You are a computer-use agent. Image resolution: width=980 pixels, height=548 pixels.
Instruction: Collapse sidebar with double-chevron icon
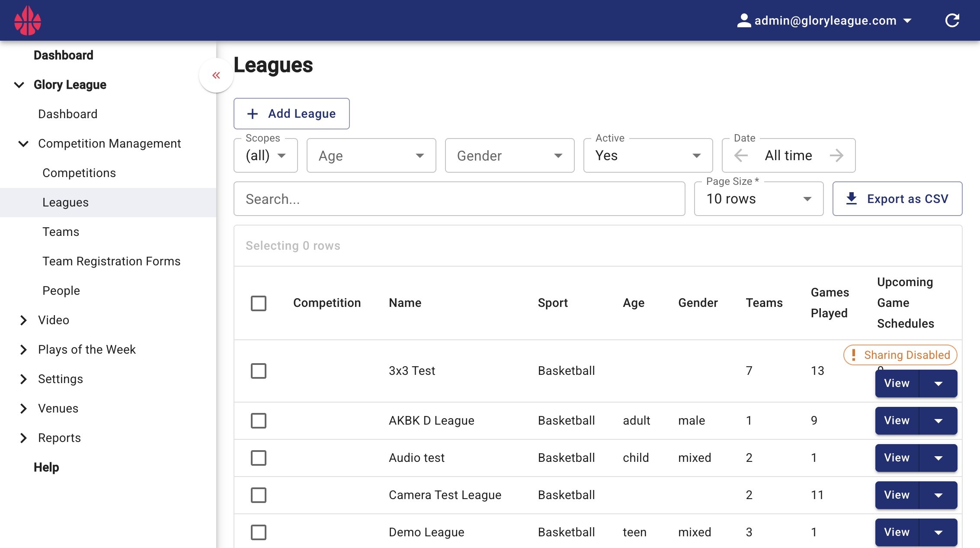[216, 75]
